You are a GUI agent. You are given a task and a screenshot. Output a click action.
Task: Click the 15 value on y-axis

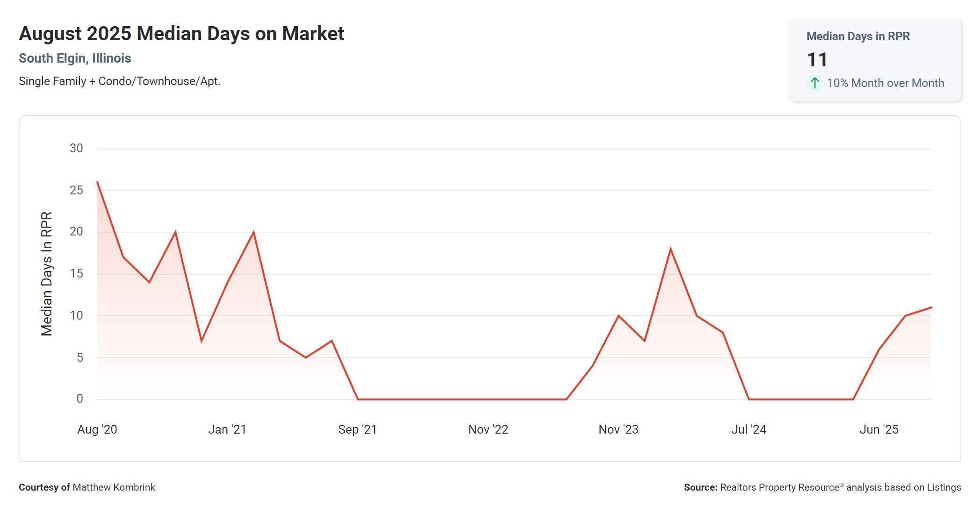(76, 274)
